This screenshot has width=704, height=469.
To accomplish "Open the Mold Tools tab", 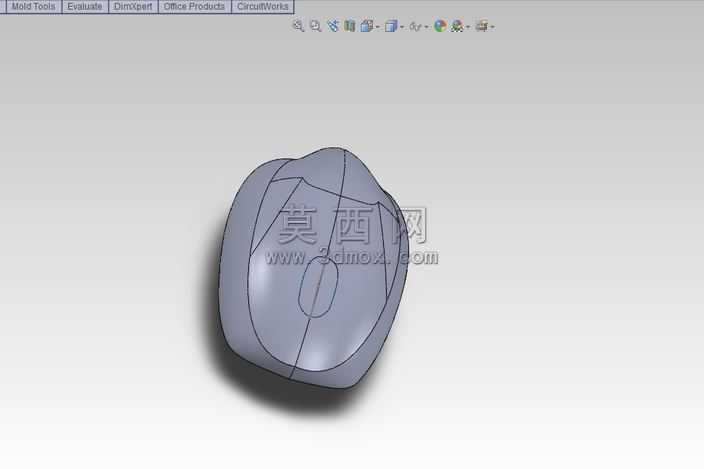I will 34,7.
